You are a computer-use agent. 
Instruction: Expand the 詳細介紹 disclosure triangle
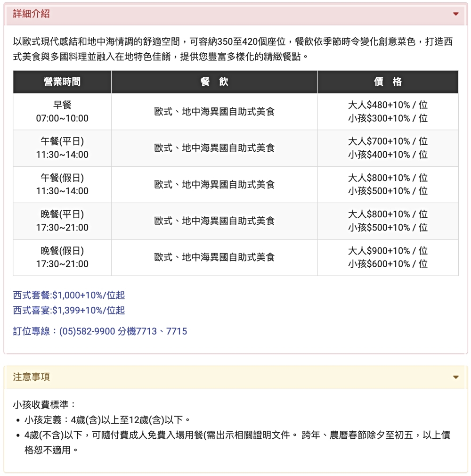pyautogui.click(x=455, y=15)
